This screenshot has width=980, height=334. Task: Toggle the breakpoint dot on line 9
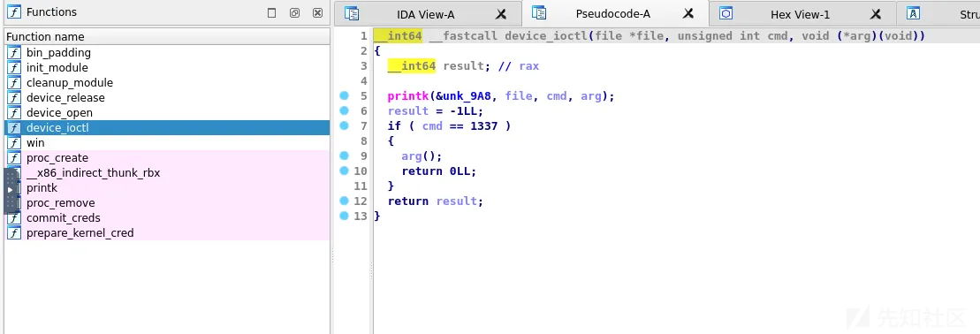click(344, 156)
